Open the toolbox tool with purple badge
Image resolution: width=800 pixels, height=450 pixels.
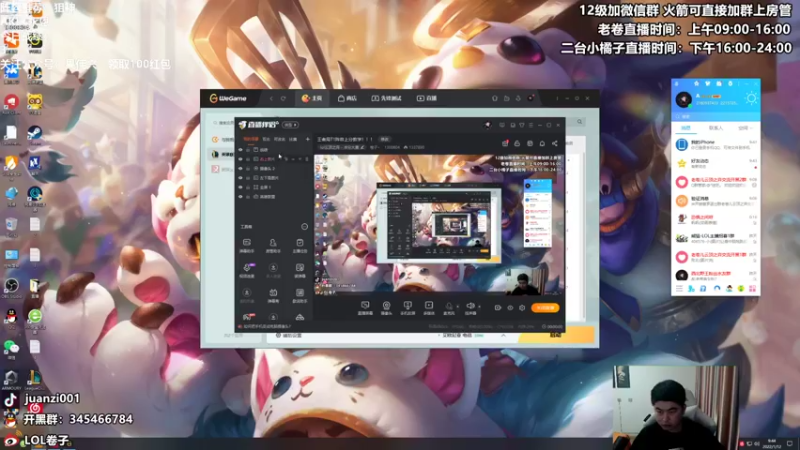pos(247,270)
